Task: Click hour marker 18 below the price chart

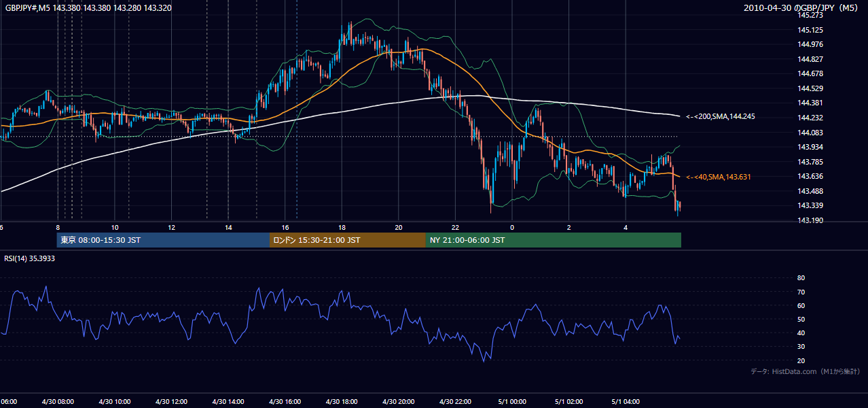Action: [x=342, y=227]
